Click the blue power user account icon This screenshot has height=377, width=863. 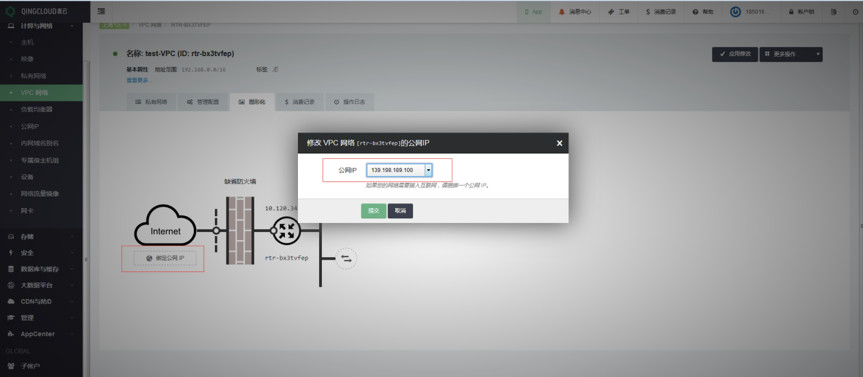(735, 12)
